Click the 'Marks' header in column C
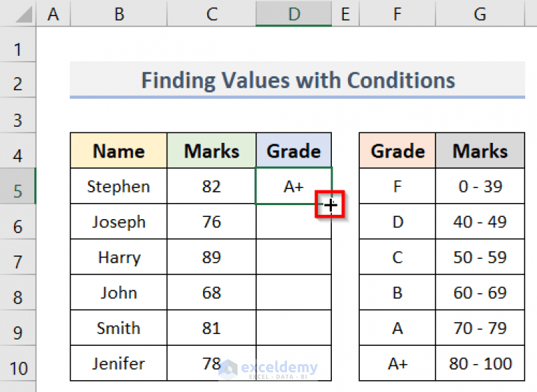This screenshot has width=537, height=392. [x=211, y=150]
